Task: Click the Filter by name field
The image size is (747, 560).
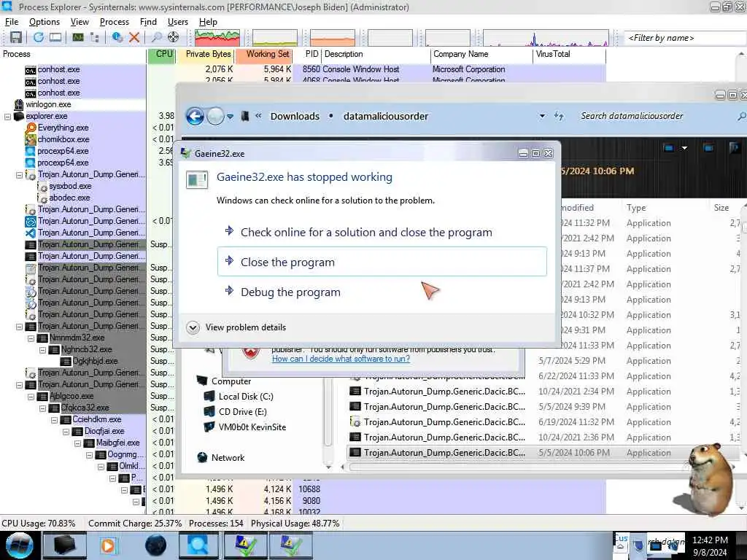Action: [x=684, y=38]
